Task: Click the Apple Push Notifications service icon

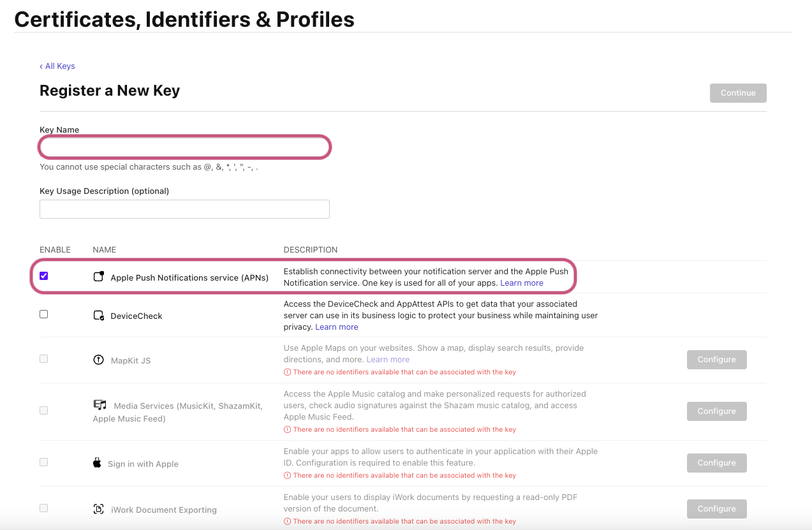Action: click(98, 277)
